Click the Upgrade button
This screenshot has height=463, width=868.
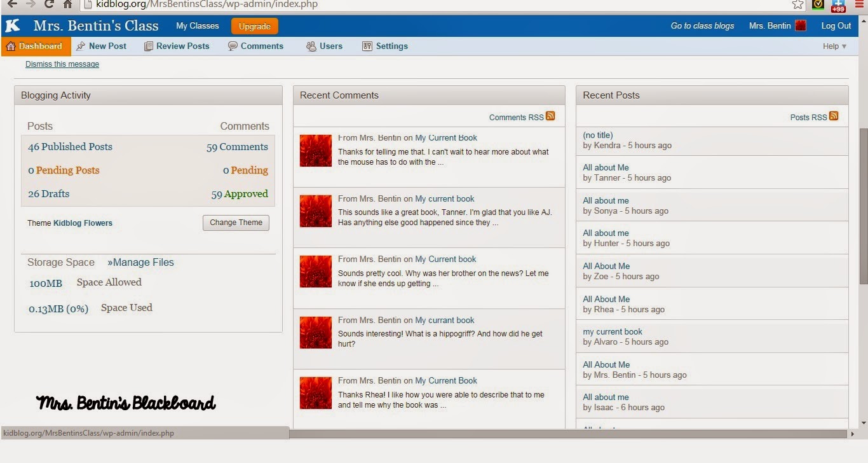point(255,26)
